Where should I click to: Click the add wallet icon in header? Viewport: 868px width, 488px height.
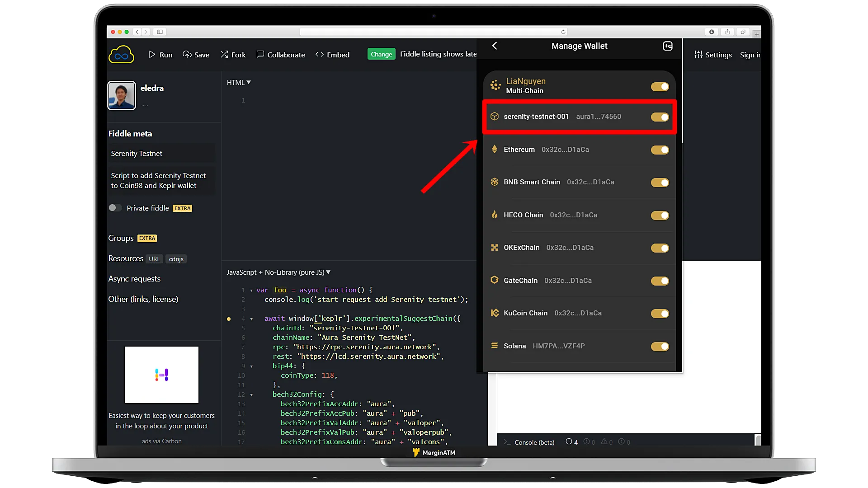(668, 46)
